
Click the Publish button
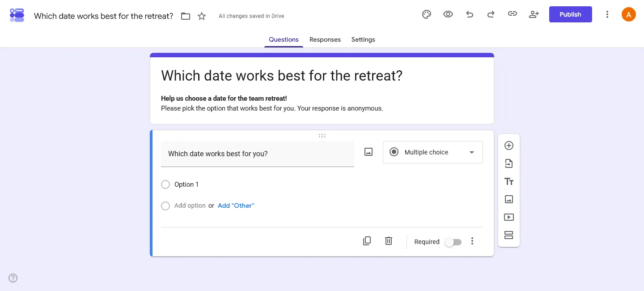(x=571, y=14)
